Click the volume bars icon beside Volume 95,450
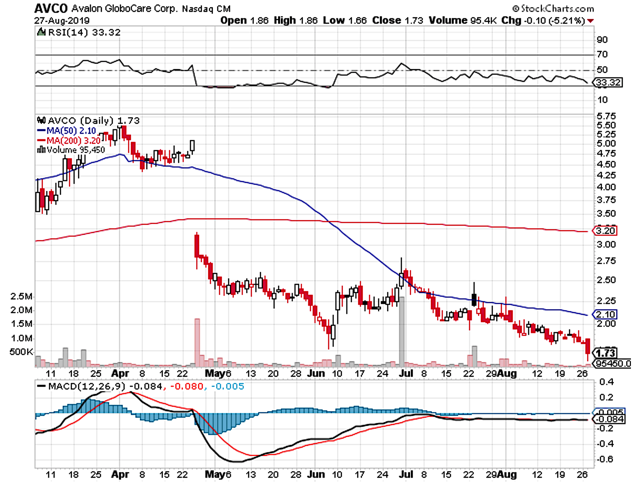Image resolution: width=640 pixels, height=485 pixels. click(x=41, y=150)
